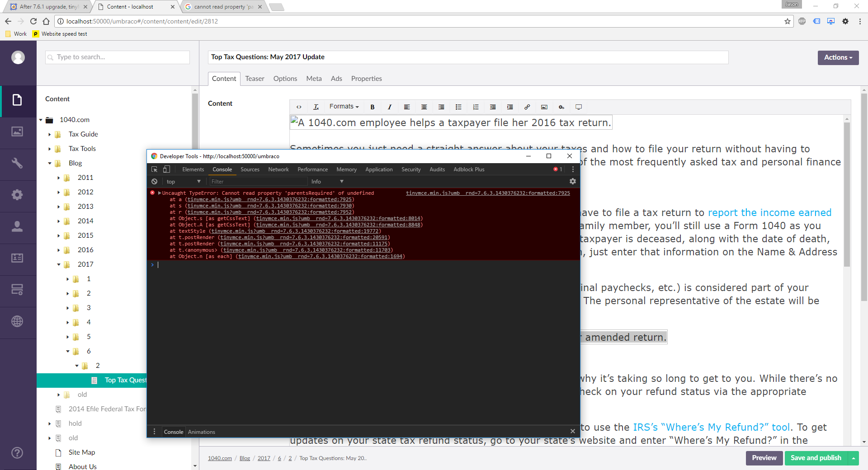868x470 pixels.
Task: Expand the Tax Tools tree node
Action: click(50, 149)
